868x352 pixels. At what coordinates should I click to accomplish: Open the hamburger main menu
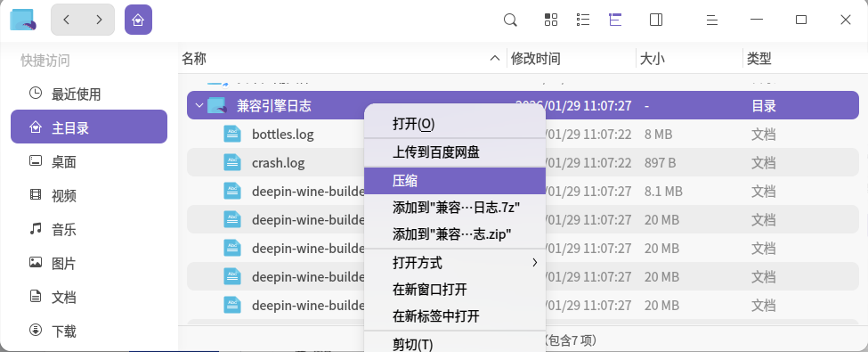(712, 20)
